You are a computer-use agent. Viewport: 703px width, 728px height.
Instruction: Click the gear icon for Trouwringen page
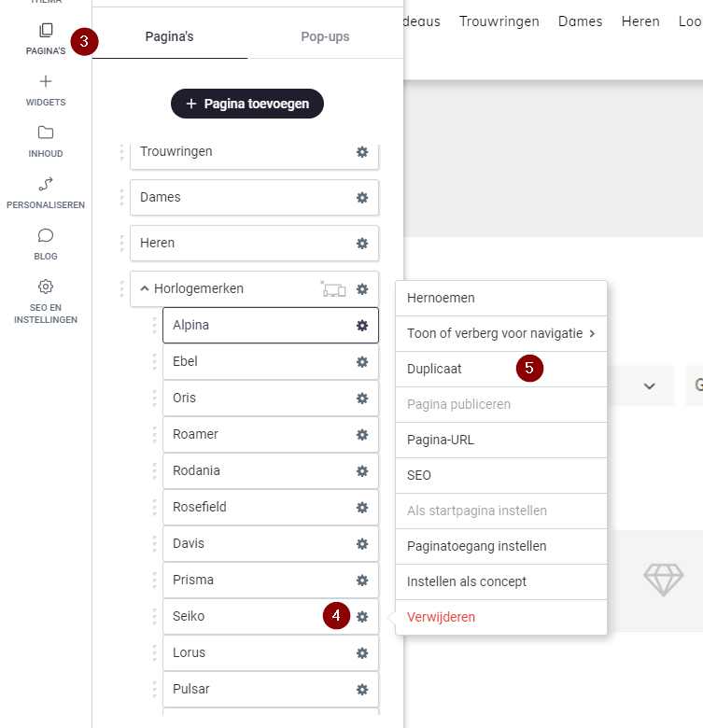[362, 152]
